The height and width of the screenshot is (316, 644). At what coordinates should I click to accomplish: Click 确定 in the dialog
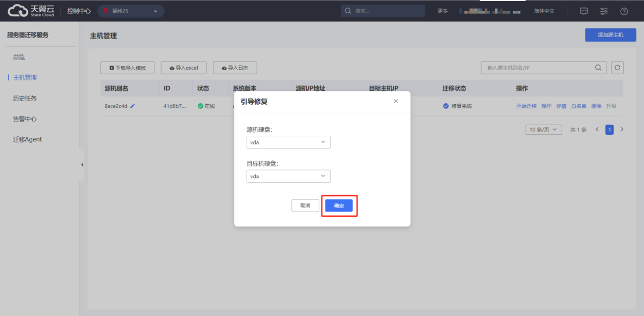click(339, 206)
